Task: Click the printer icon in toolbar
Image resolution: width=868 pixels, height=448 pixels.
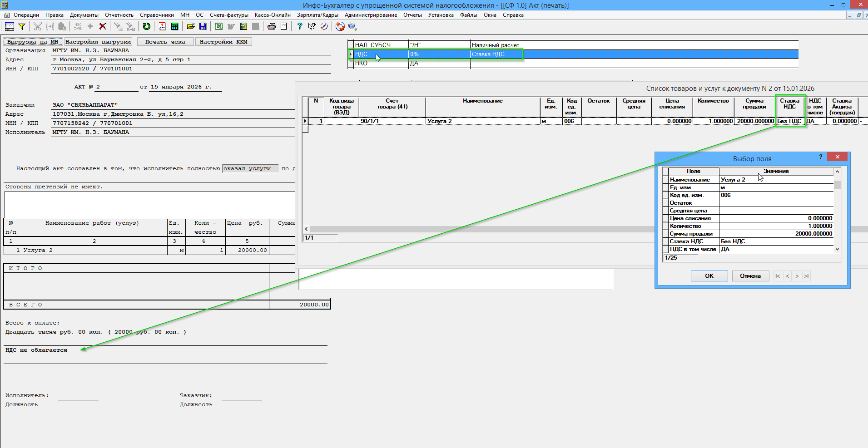Action: click(x=272, y=26)
